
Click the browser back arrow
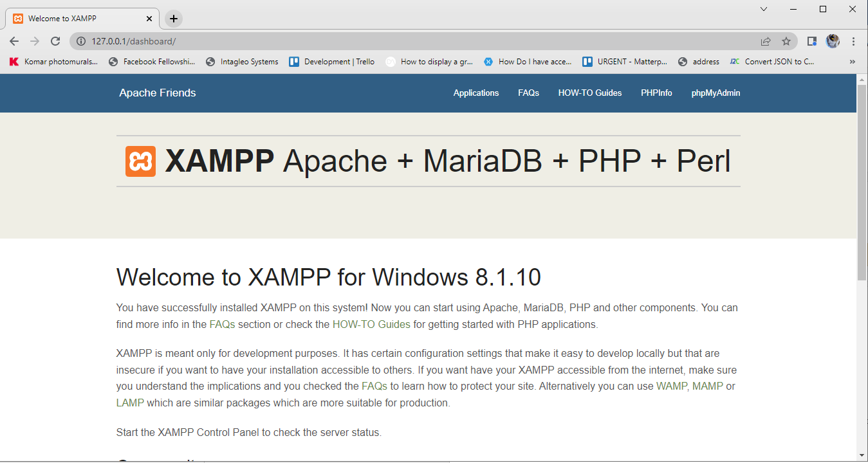click(x=14, y=41)
